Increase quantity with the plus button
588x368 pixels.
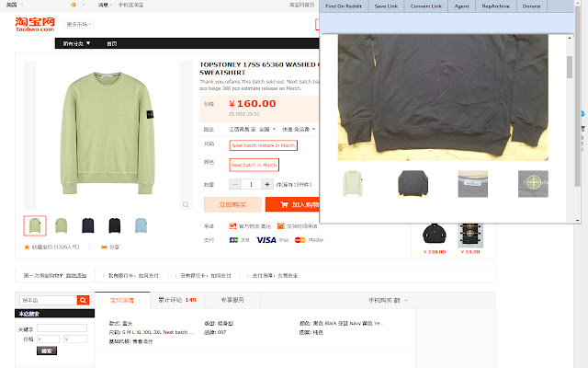(x=267, y=184)
